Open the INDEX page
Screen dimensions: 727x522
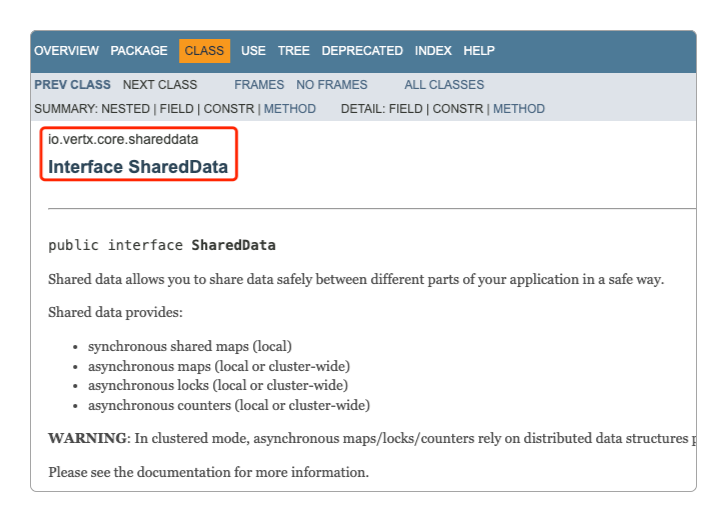(x=433, y=51)
